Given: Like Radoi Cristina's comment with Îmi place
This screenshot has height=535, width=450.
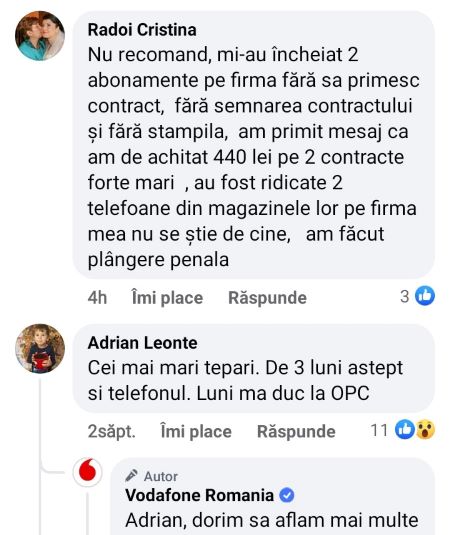Looking at the screenshot, I should pos(167,298).
